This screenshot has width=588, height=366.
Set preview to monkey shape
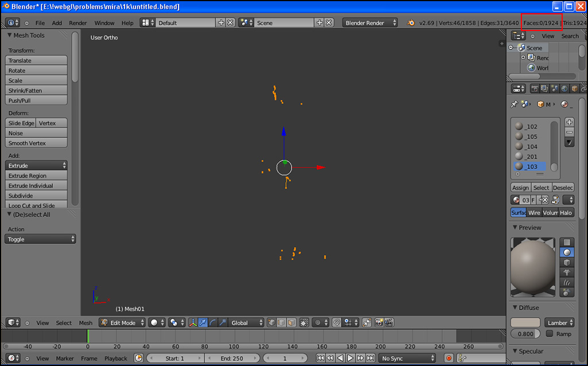567,272
